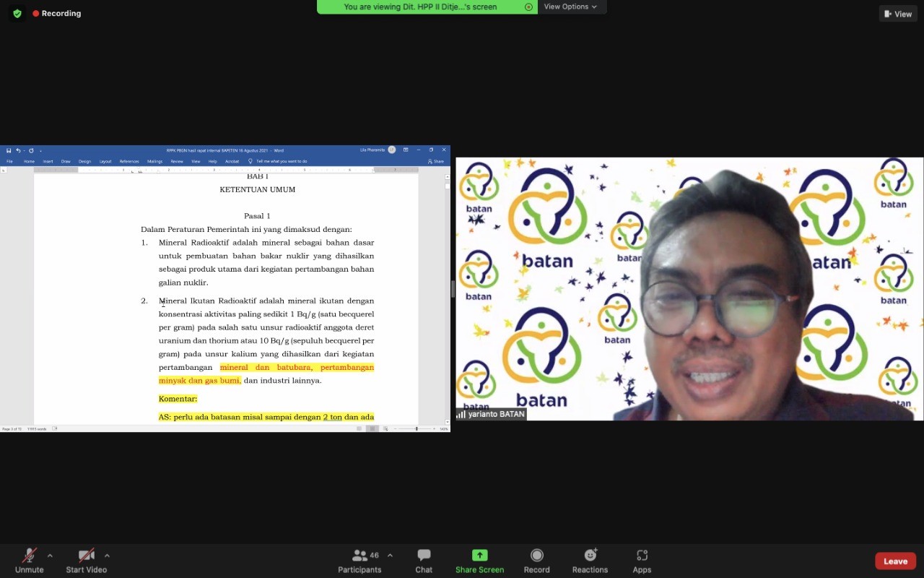Click the View button at top right

[x=898, y=14]
